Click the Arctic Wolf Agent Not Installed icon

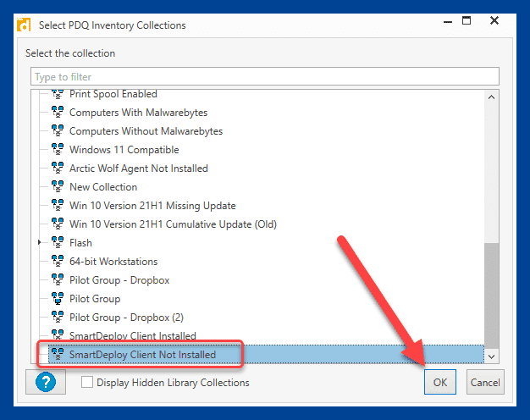pos(58,168)
